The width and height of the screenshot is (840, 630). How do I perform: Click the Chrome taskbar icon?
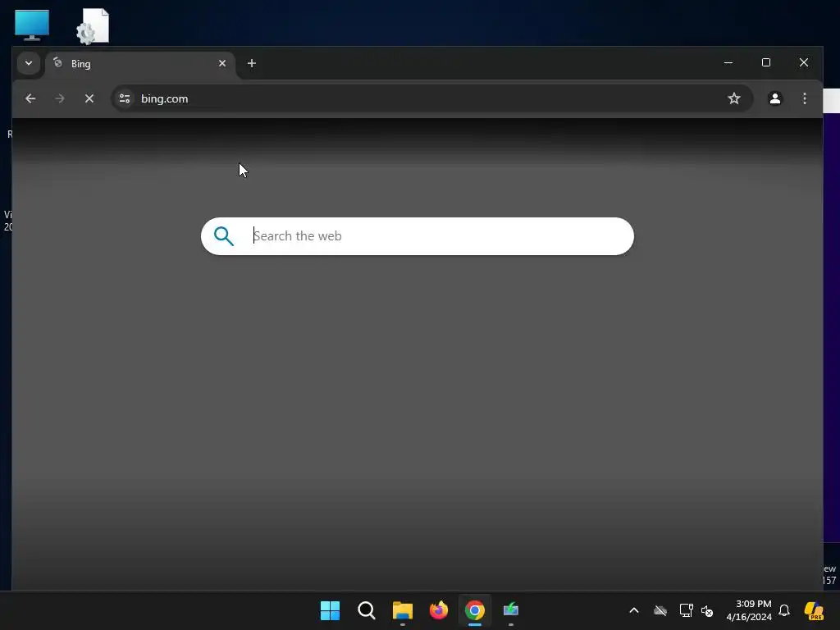point(475,610)
